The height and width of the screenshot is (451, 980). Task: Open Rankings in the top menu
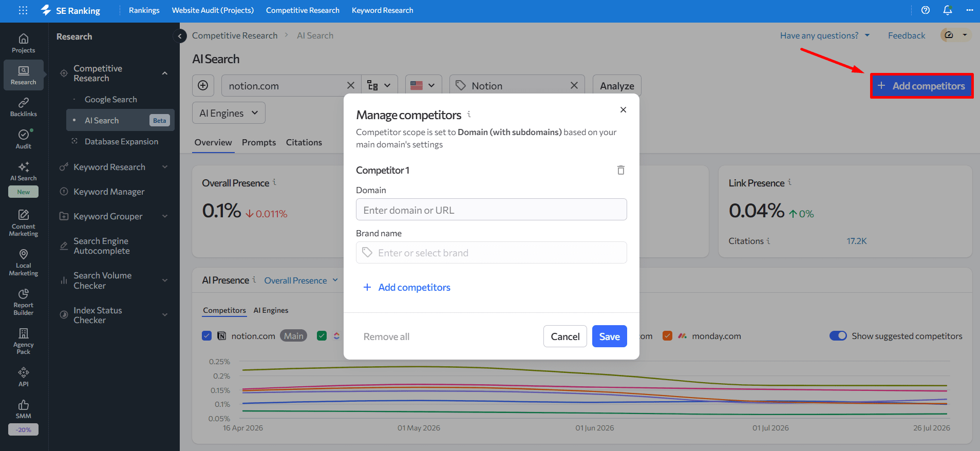pos(144,10)
